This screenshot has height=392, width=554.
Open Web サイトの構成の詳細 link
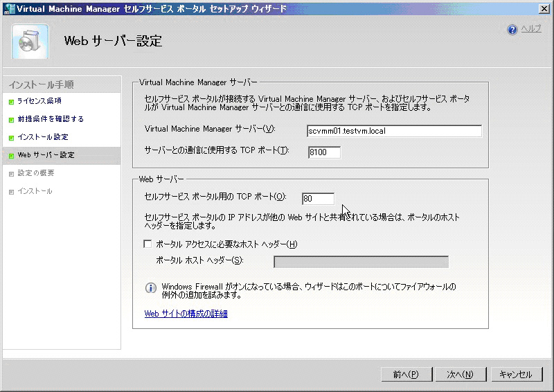[186, 314]
